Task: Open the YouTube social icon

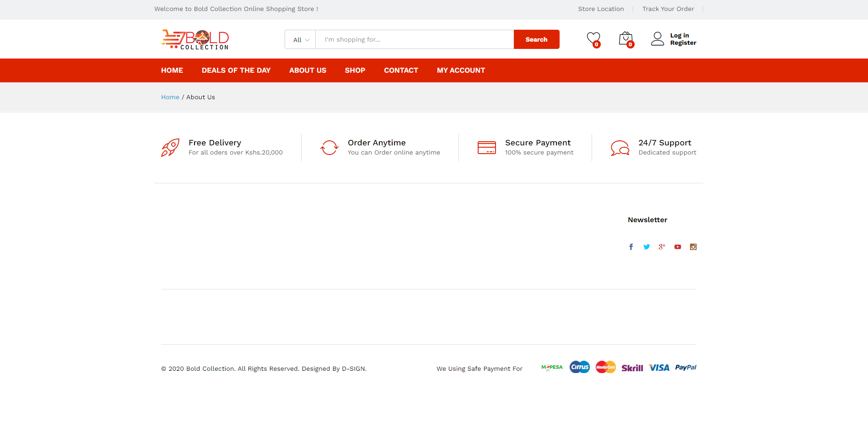Action: pyautogui.click(x=678, y=247)
